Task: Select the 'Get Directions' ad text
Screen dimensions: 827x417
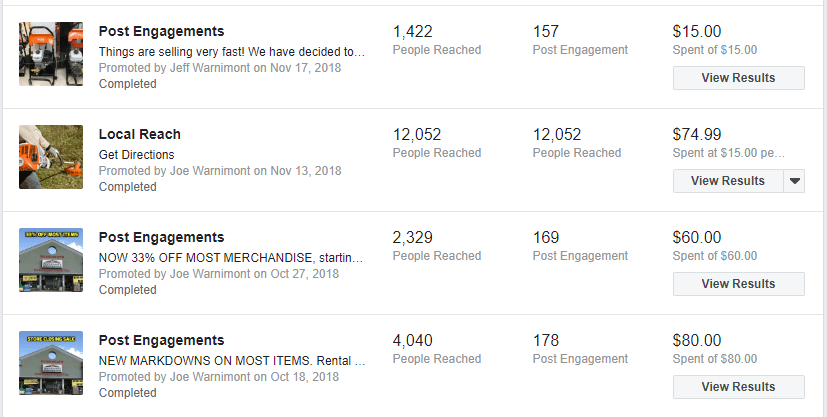Action: pos(137,155)
